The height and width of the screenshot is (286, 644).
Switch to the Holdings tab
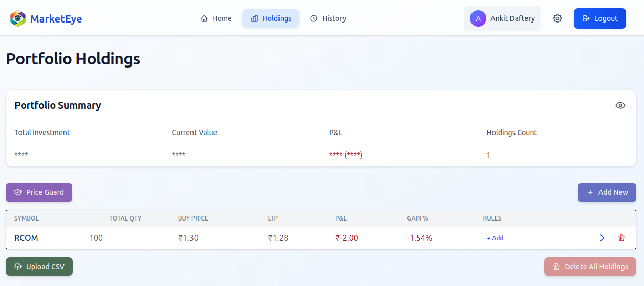271,18
